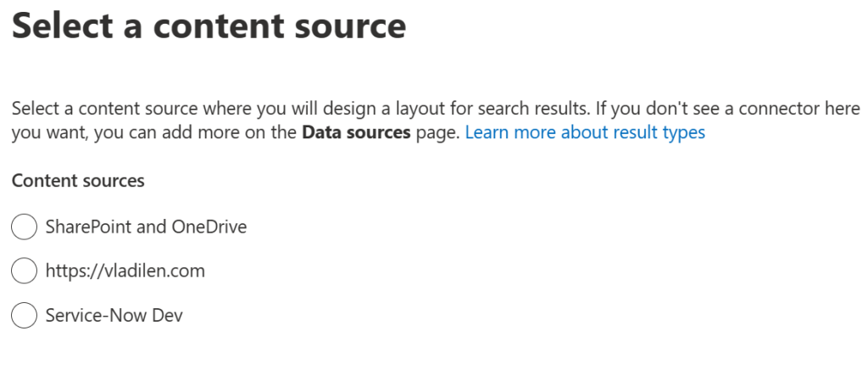Click "types" at the end of the blue link
The width and height of the screenshot is (868, 376).
click(684, 132)
